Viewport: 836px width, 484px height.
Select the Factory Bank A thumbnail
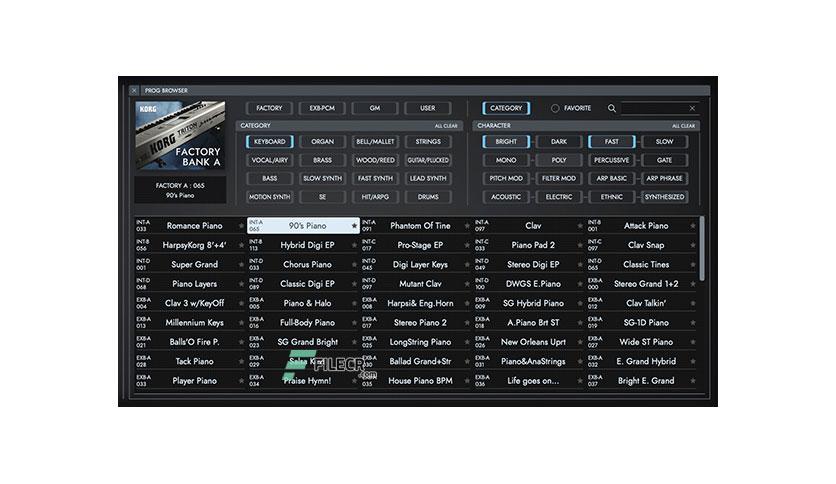tap(180, 135)
